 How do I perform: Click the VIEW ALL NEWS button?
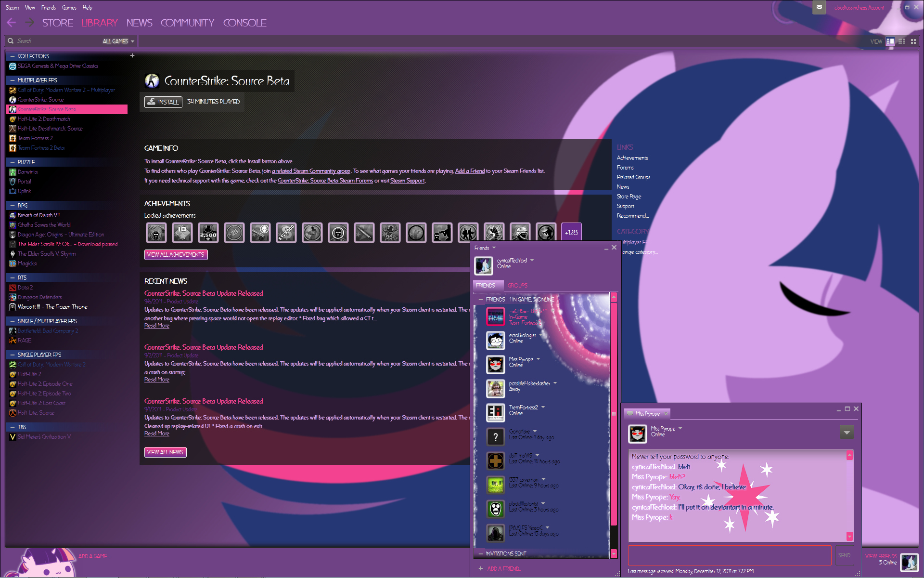pos(165,452)
